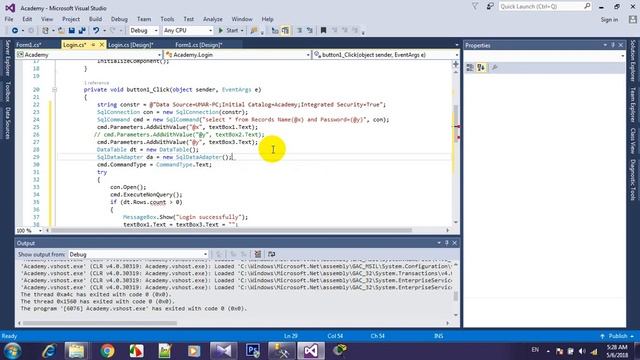
Task: Switch Properties panel to the Alphabetical view
Action: [x=481, y=68]
